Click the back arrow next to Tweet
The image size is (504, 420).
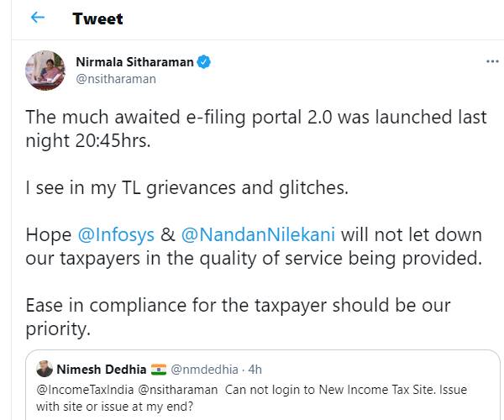(37, 18)
